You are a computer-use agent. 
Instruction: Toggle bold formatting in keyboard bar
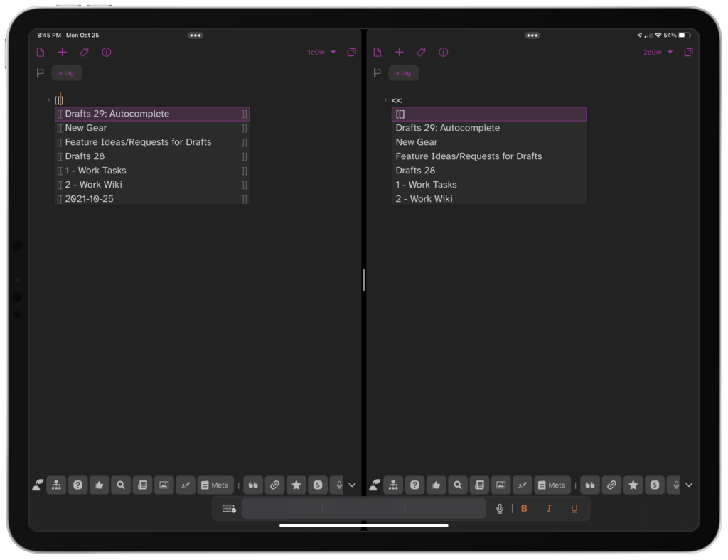pyautogui.click(x=525, y=508)
